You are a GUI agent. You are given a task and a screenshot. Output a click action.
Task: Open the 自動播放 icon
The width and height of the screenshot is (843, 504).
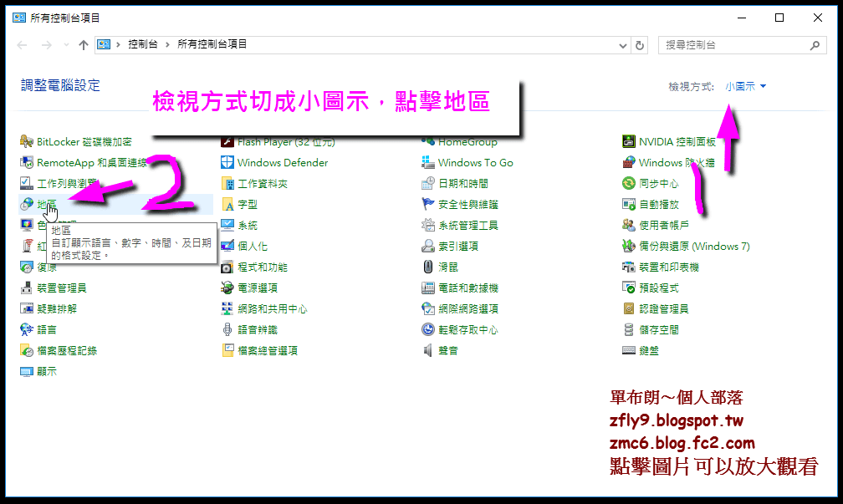(629, 205)
